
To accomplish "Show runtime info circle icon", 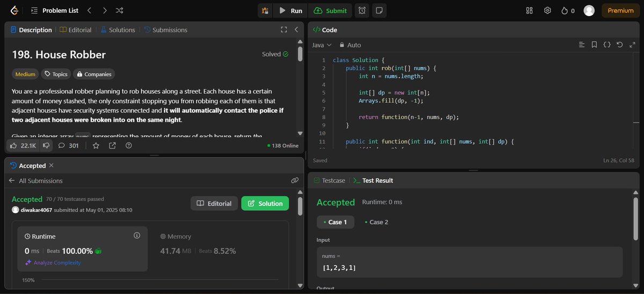I will tap(137, 236).
